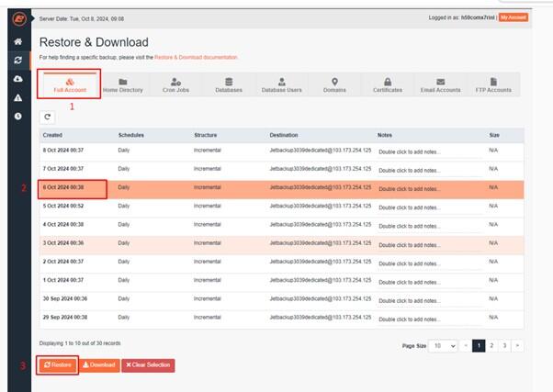553x392 pixels.
Task: Switch to the FTP Accounts tab
Action: (493, 84)
